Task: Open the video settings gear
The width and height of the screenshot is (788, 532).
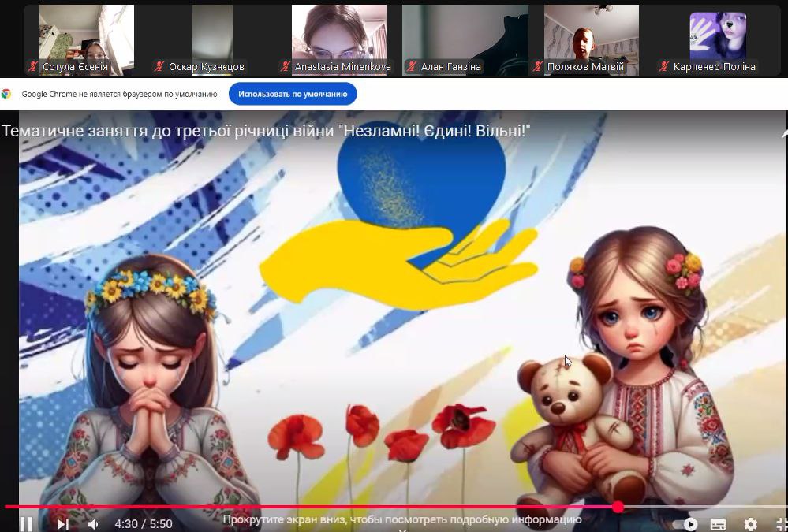Action: coord(750,523)
